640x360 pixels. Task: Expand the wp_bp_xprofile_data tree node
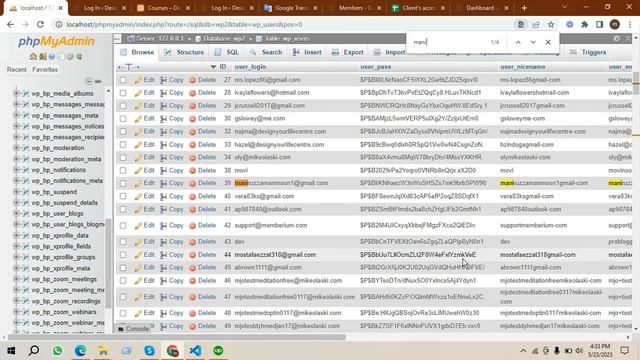pyautogui.click(x=16, y=236)
